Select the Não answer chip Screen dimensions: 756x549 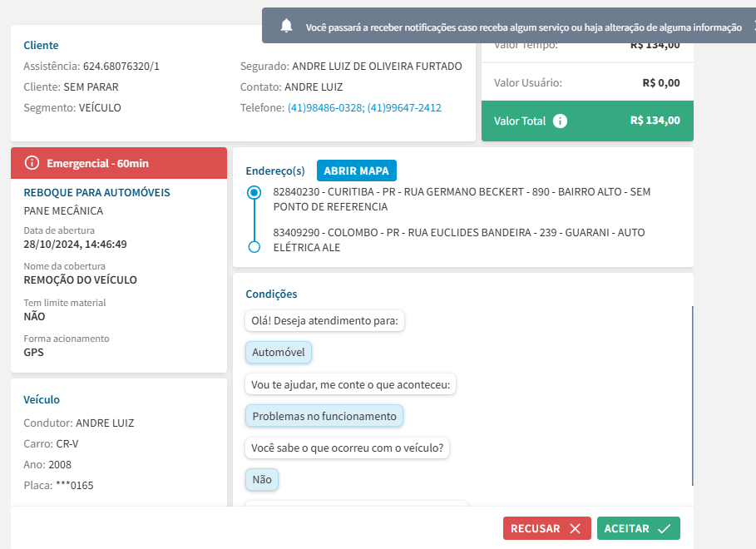[x=262, y=479]
